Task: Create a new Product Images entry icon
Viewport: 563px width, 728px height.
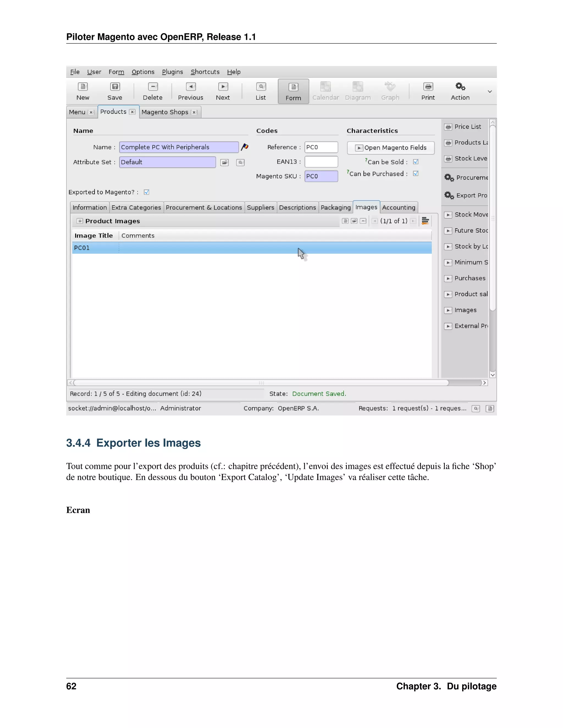Action: [345, 221]
